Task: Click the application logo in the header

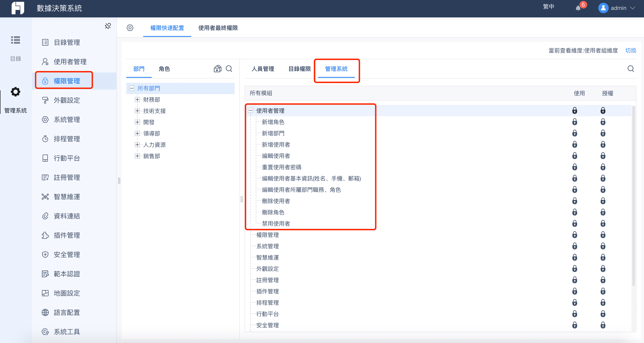Action: (18, 8)
